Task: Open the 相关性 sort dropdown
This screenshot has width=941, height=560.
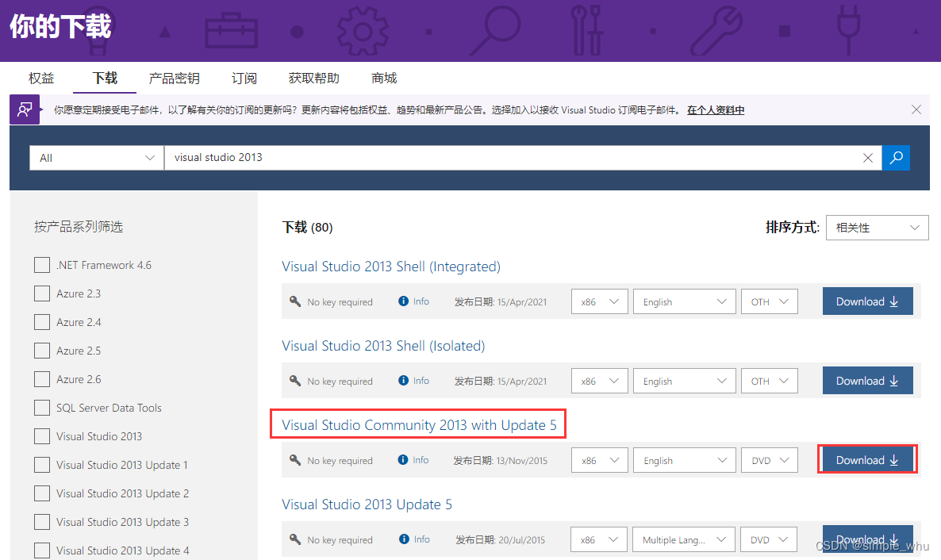Action: pos(876,228)
